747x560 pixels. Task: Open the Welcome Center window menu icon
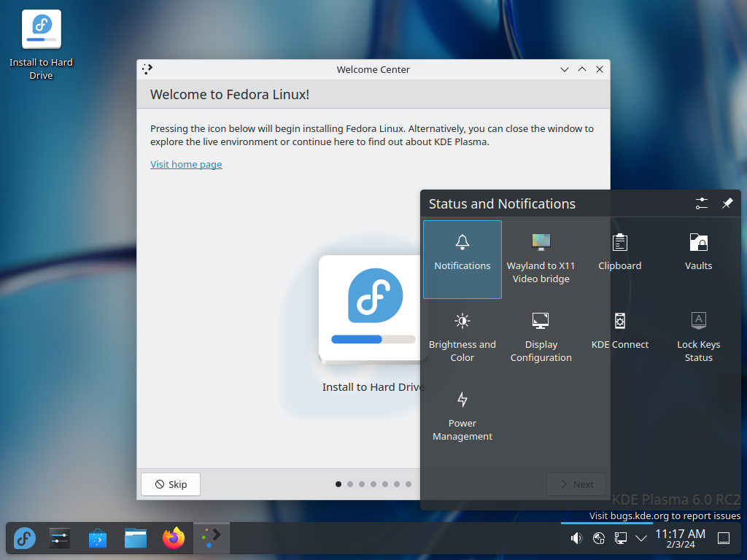coord(147,69)
